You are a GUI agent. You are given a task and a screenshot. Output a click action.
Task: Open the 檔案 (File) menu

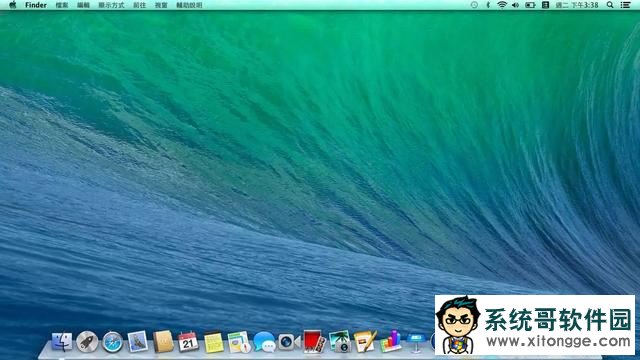[62, 5]
